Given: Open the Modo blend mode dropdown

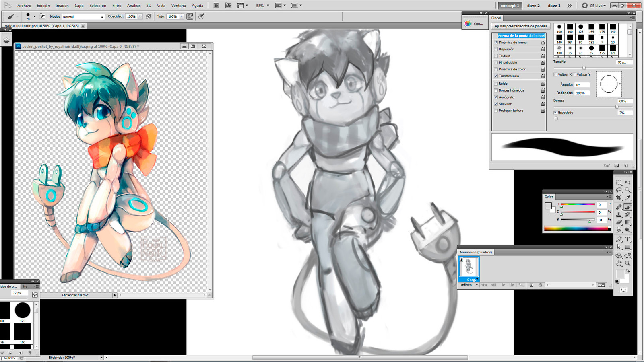Looking at the screenshot, I should (x=83, y=16).
